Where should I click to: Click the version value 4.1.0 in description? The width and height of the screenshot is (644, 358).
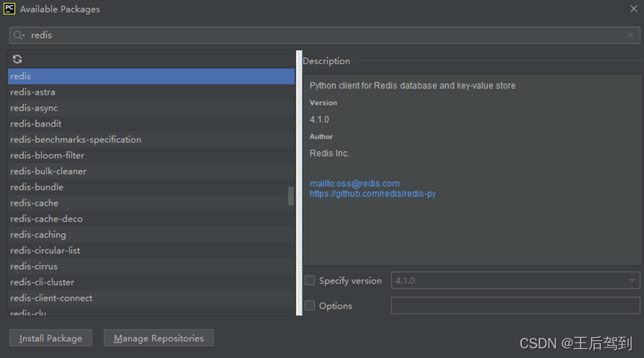[x=319, y=120]
